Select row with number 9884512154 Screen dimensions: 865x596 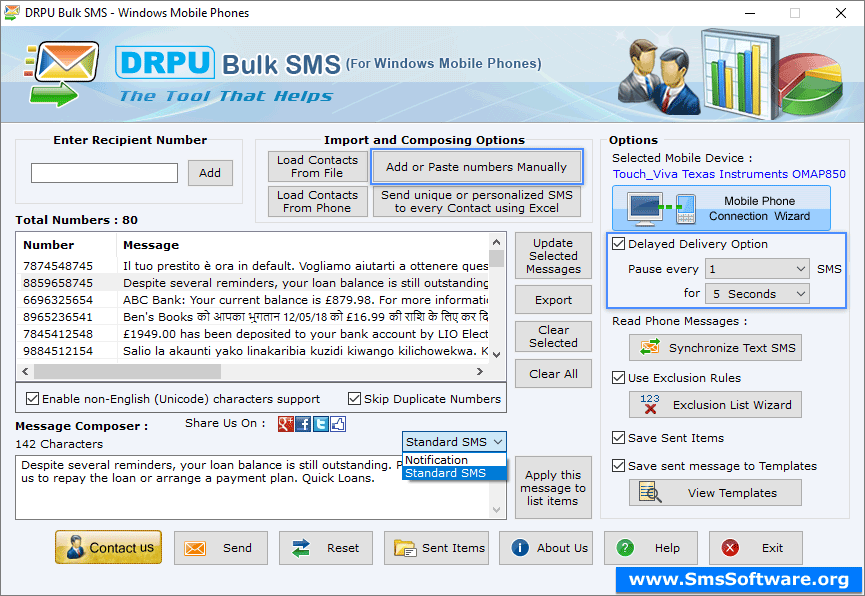[x=253, y=351]
